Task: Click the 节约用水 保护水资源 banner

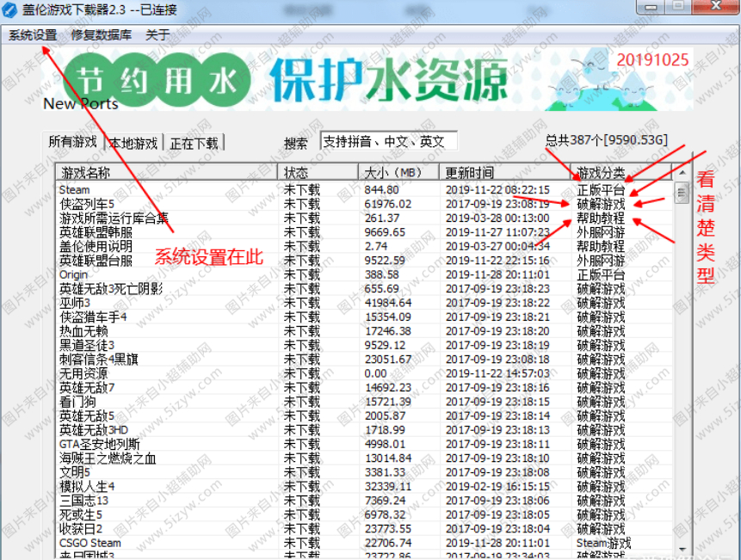Action: (x=367, y=80)
